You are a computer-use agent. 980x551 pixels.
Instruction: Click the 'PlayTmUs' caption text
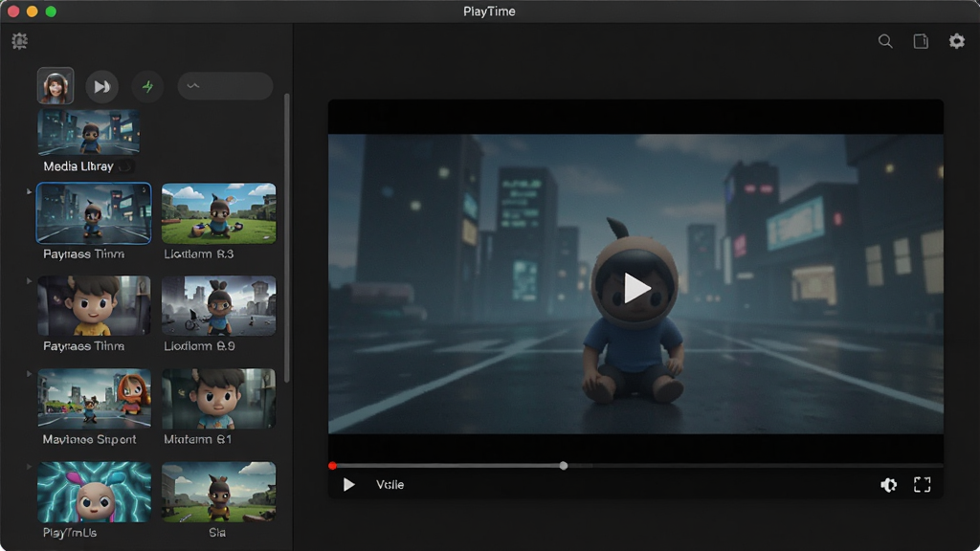[69, 533]
